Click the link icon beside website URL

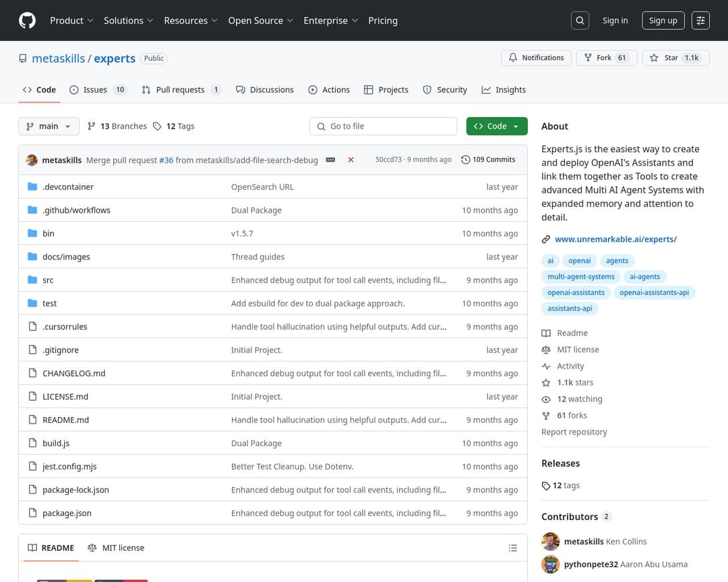(x=545, y=240)
